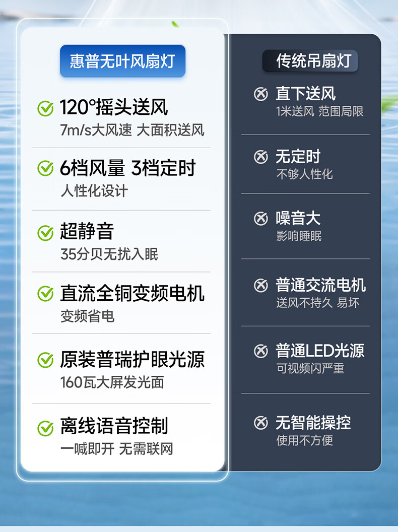Click the 一喊即开 无需联网 subtitle

[117, 449]
